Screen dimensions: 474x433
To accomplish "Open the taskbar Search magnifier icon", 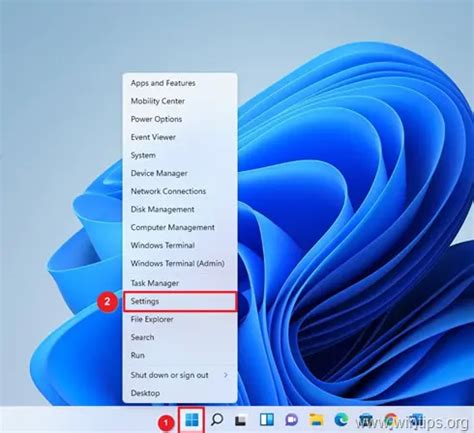I will [x=217, y=419].
